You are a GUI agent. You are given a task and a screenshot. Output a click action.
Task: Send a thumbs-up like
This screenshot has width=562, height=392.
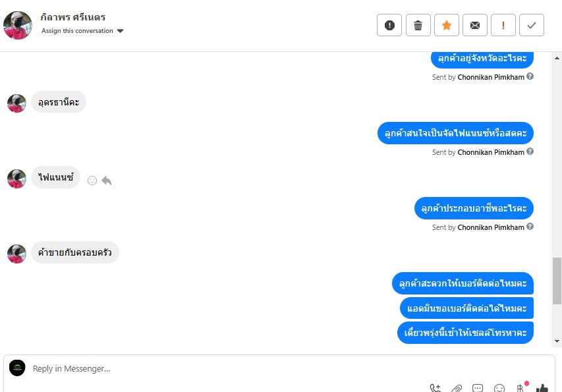click(x=542, y=388)
